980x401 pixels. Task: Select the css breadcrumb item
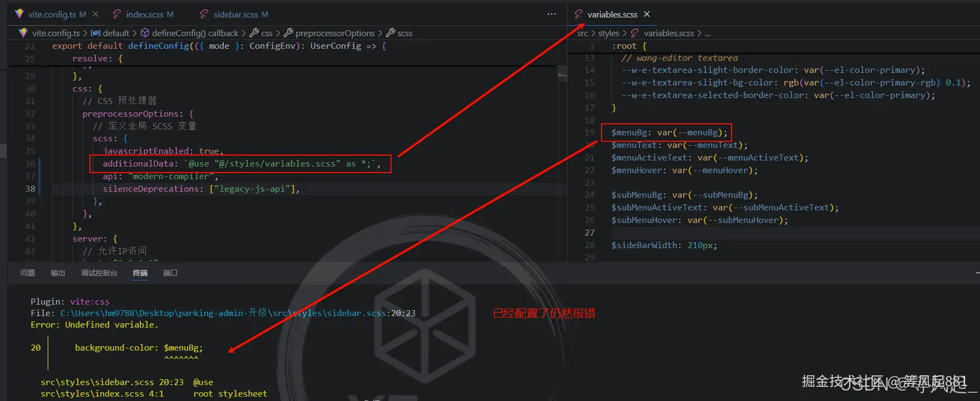pos(267,33)
